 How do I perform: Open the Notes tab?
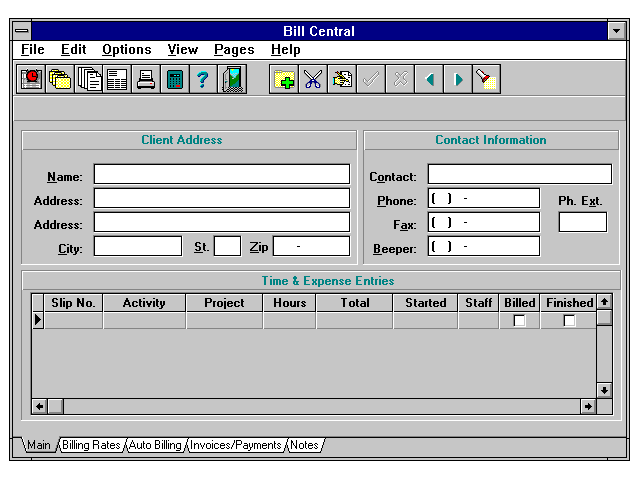[x=304, y=445]
